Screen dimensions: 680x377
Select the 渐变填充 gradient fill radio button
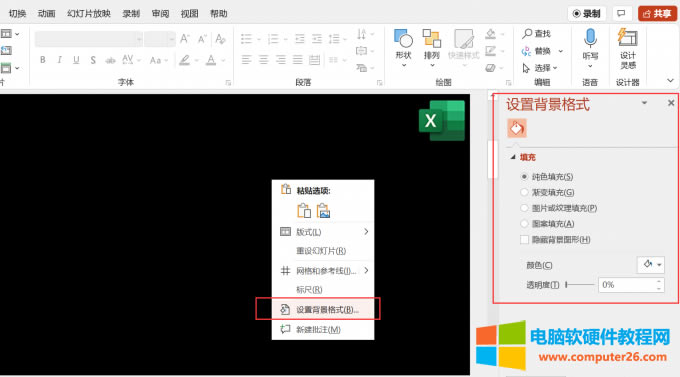pos(524,192)
